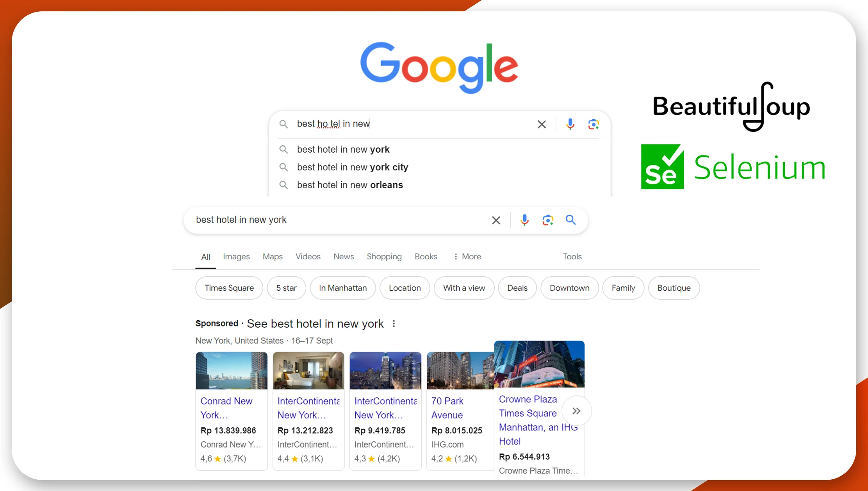Click the microphone icon in results bar

524,220
